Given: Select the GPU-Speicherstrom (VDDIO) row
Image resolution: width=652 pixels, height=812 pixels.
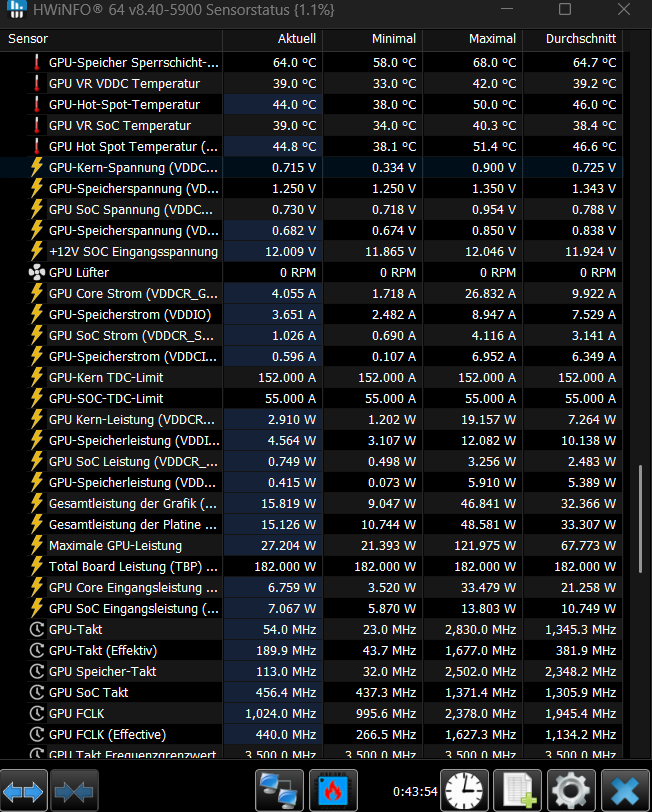Looking at the screenshot, I should pyautogui.click(x=311, y=314).
